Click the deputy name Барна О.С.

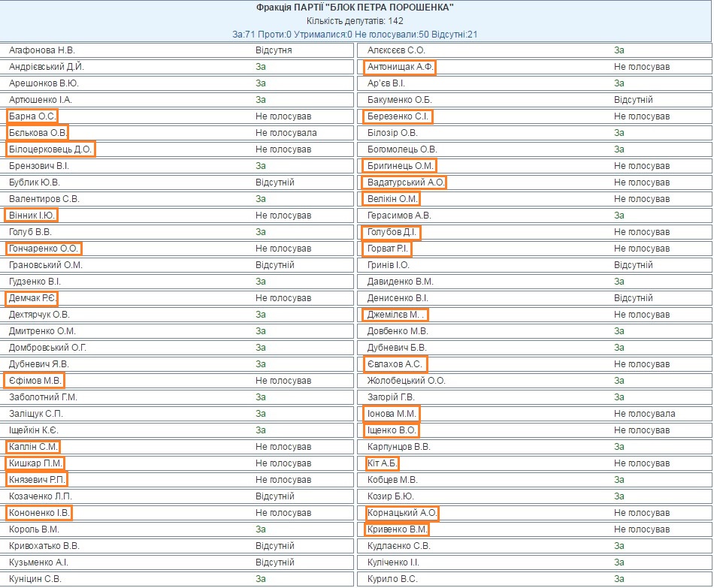click(32, 116)
